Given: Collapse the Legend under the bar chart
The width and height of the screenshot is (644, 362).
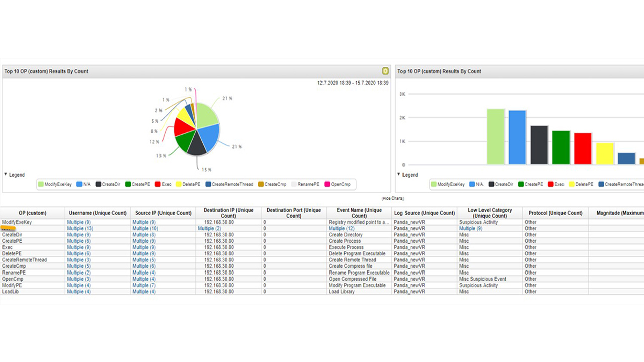Looking at the screenshot, I should pos(399,174).
